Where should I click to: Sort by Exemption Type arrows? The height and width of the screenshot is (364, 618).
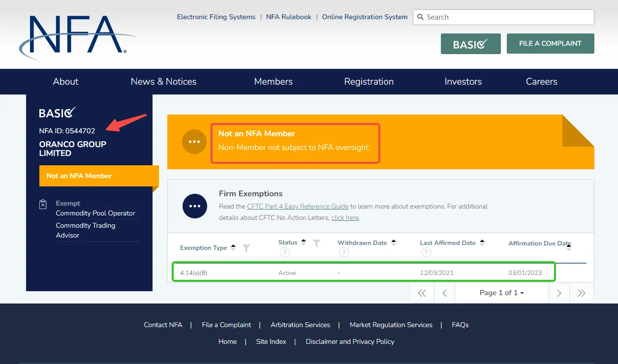click(x=233, y=247)
